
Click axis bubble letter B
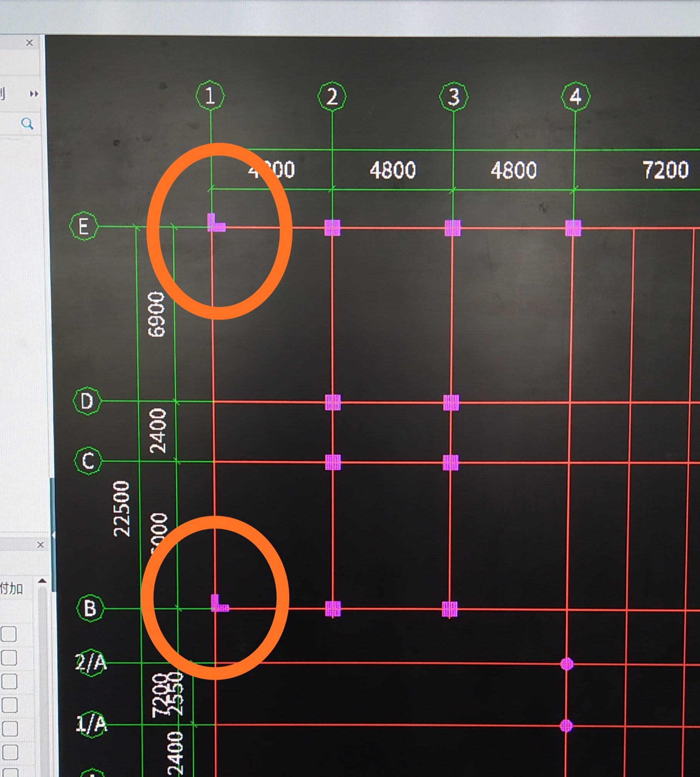(x=90, y=609)
